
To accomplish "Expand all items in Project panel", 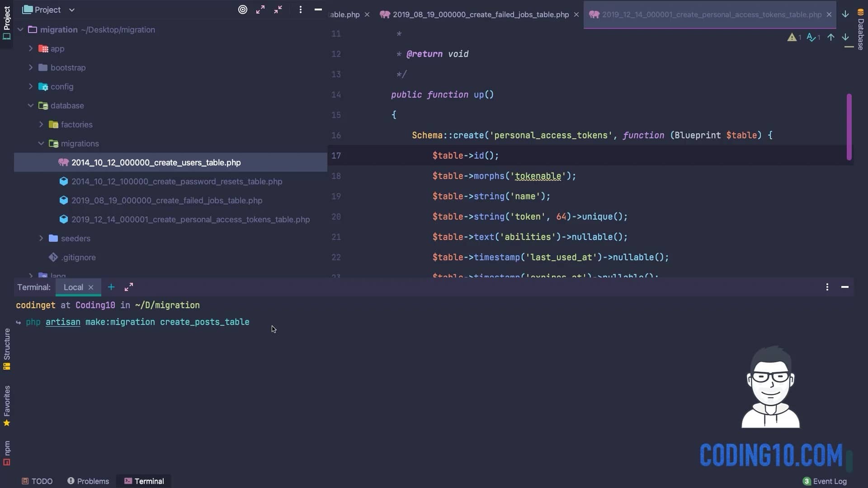I will (x=260, y=9).
